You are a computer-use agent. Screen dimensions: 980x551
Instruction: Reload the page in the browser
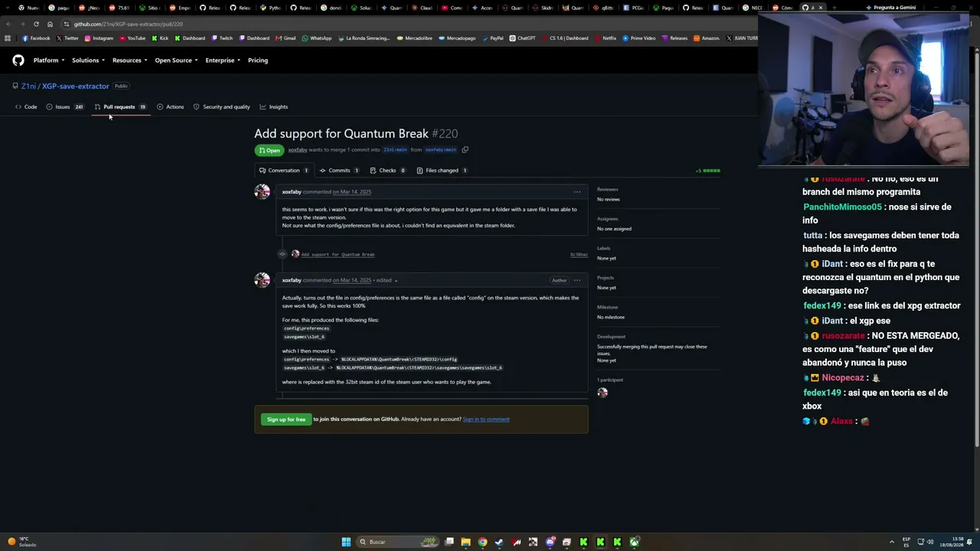click(36, 24)
